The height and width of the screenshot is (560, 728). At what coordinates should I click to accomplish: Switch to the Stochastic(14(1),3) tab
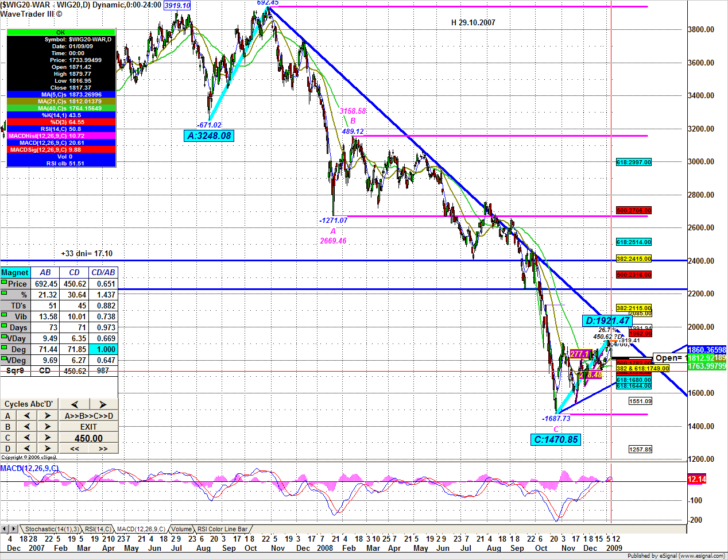click(x=51, y=529)
